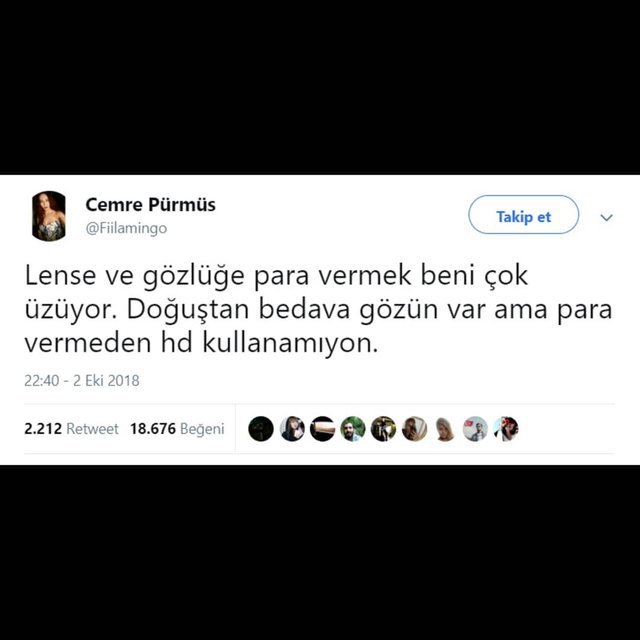
Task: Open the third liker avatar with beige horizontal band
Action: coord(322,429)
